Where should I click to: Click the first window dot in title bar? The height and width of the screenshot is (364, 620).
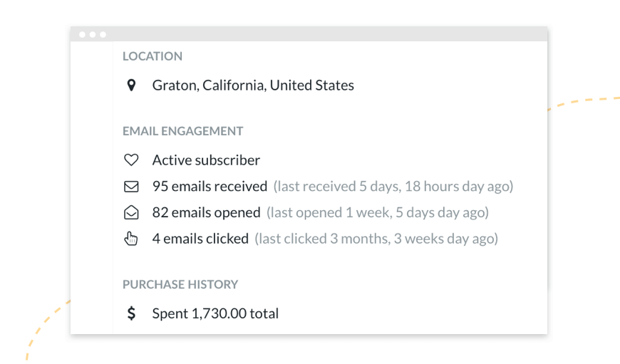click(x=82, y=34)
